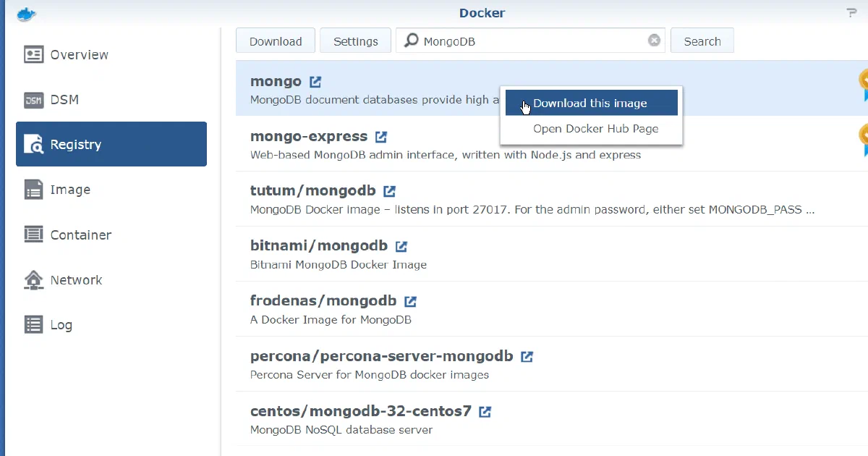868x456 pixels.
Task: Open external link icon next to centos/mongodb-32-centos7
Action: [x=485, y=412]
